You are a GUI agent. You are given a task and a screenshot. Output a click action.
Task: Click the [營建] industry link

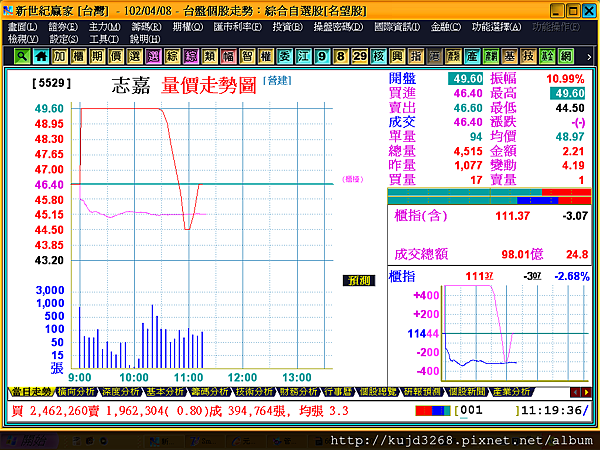[x=277, y=80]
